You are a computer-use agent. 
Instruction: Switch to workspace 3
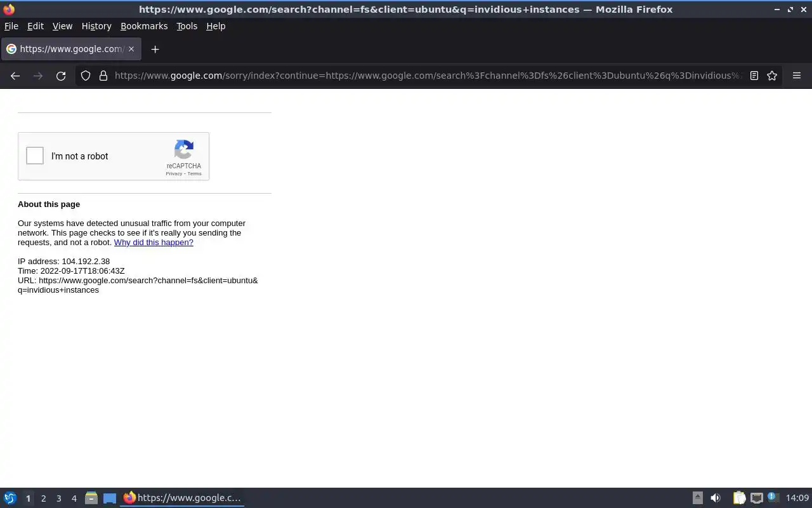pos(58,498)
